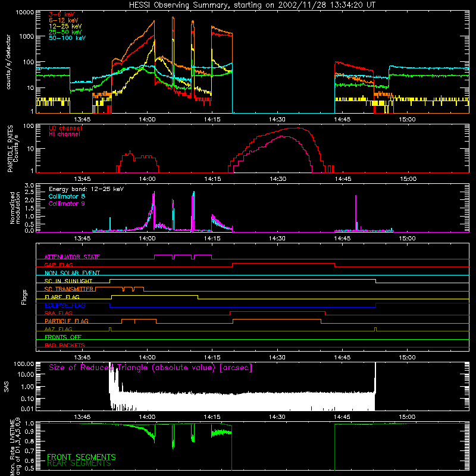Click the Normalized modulation axis title

point(15,208)
